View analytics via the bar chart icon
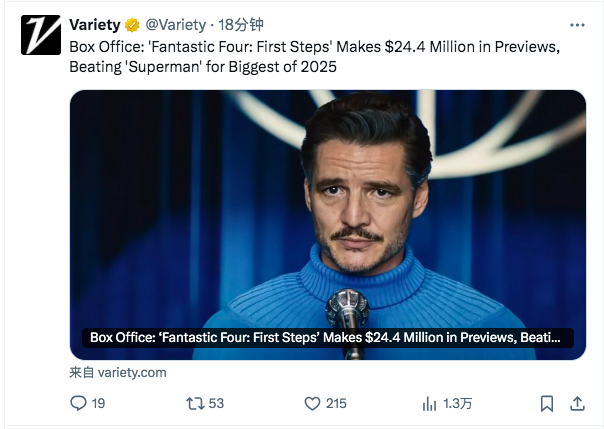The image size is (604, 429). tap(430, 404)
